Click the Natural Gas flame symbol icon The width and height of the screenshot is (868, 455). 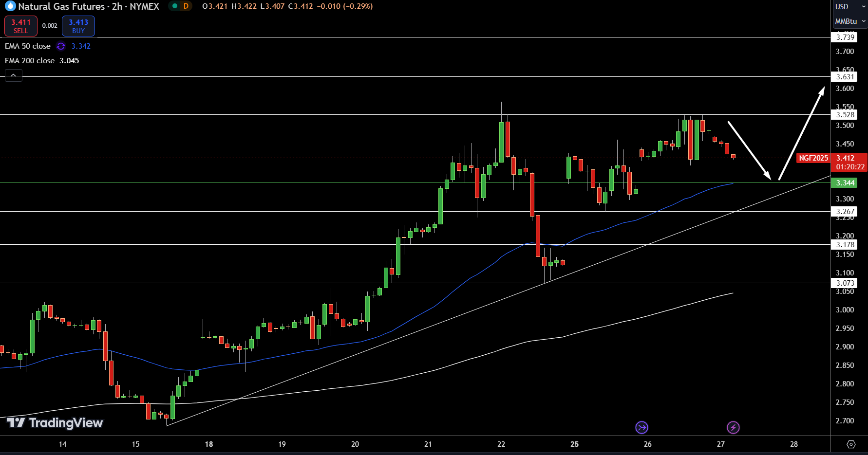(10, 6)
